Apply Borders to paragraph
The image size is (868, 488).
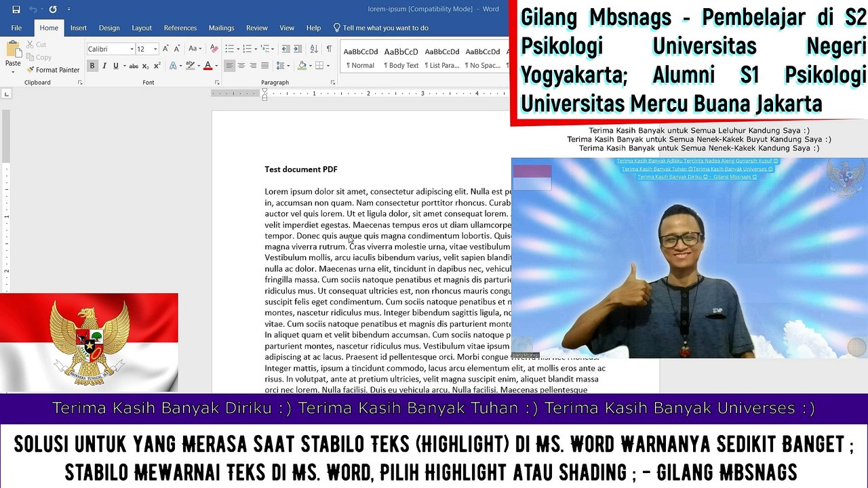tap(319, 66)
